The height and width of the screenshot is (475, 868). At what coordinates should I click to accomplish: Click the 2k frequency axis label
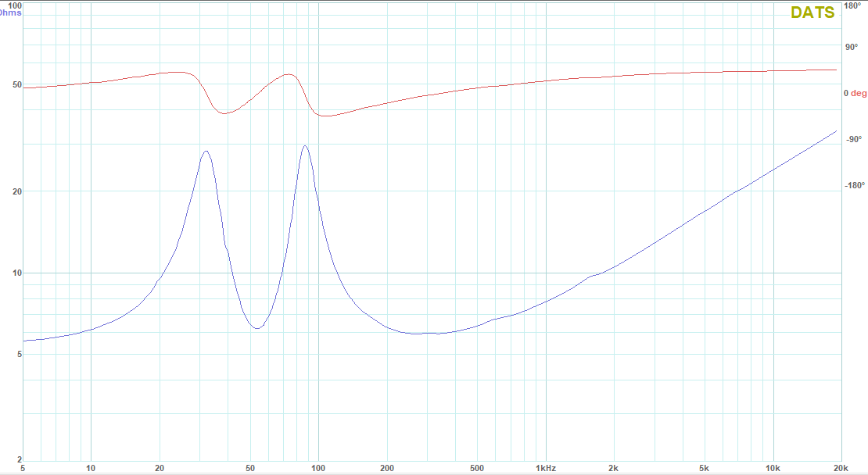click(x=614, y=468)
